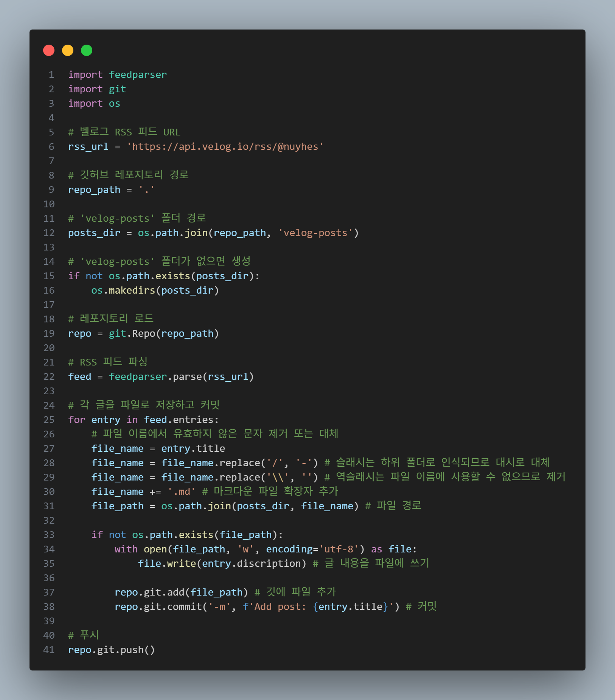The width and height of the screenshot is (615, 700).
Task: Click 'repo.git.push()' on the last line
Action: pyautogui.click(x=112, y=650)
